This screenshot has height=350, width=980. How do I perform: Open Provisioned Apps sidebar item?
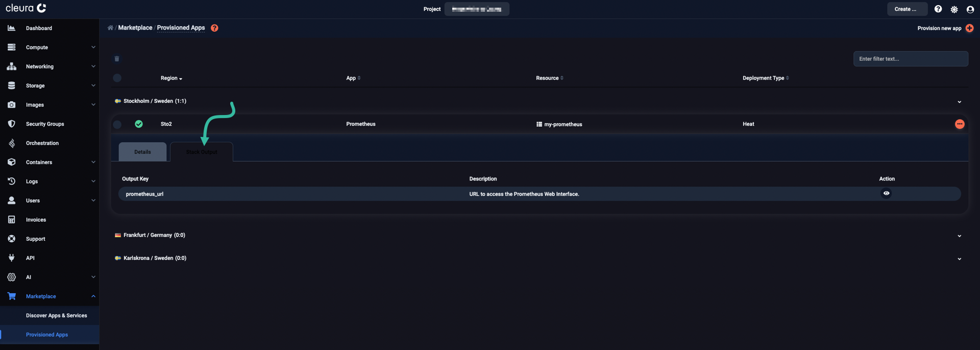[x=47, y=335]
